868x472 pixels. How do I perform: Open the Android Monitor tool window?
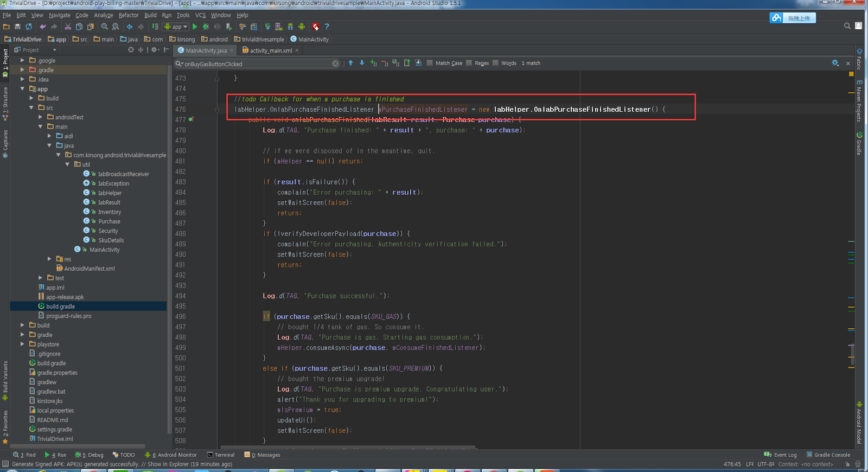tap(171, 455)
